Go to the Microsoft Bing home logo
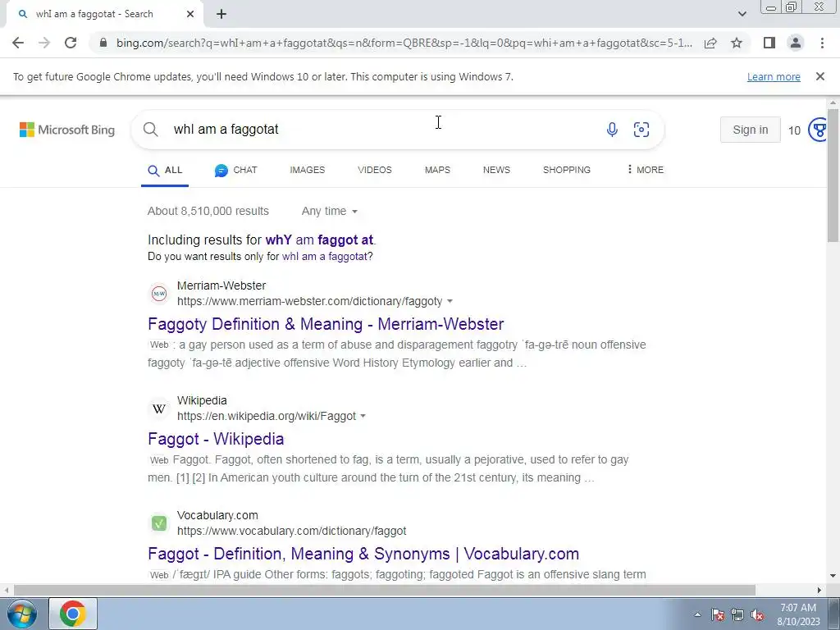The height and width of the screenshot is (630, 840). 67,130
